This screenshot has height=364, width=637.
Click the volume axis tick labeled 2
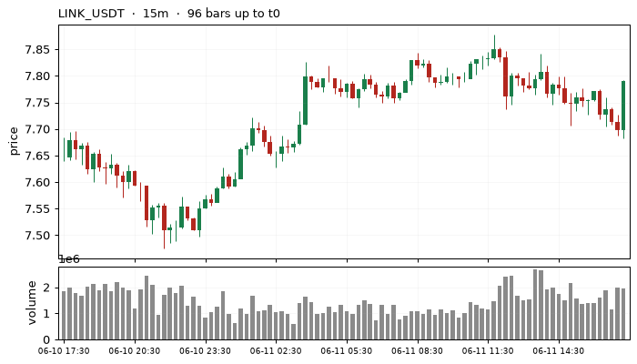pyautogui.click(x=46, y=288)
